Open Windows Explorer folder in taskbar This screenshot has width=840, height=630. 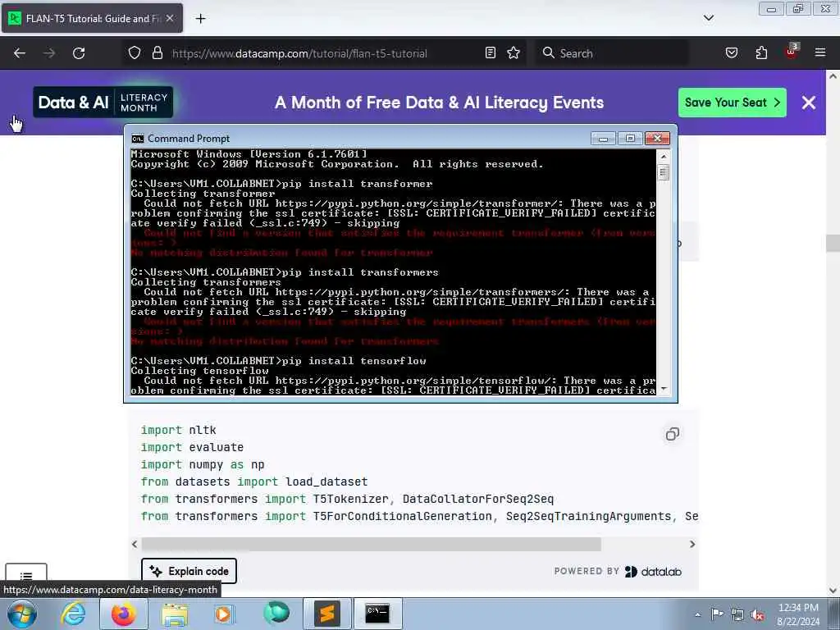(x=175, y=614)
